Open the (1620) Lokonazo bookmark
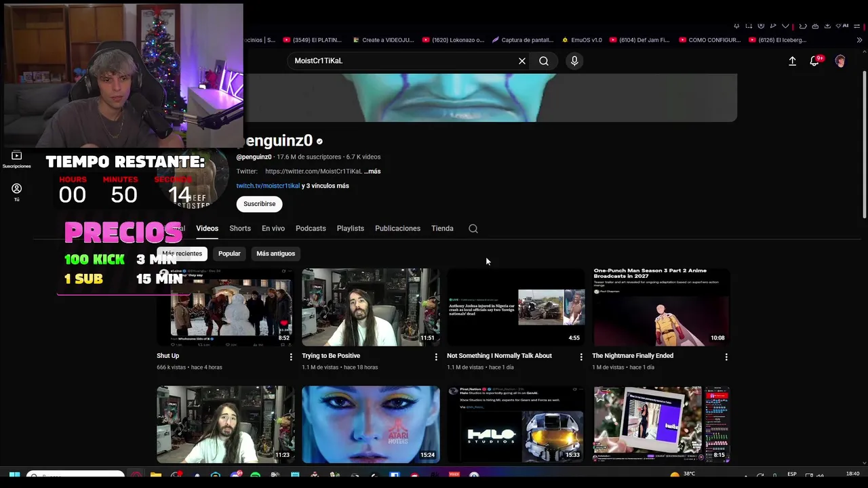Viewport: 868px width, 488px height. 453,40
